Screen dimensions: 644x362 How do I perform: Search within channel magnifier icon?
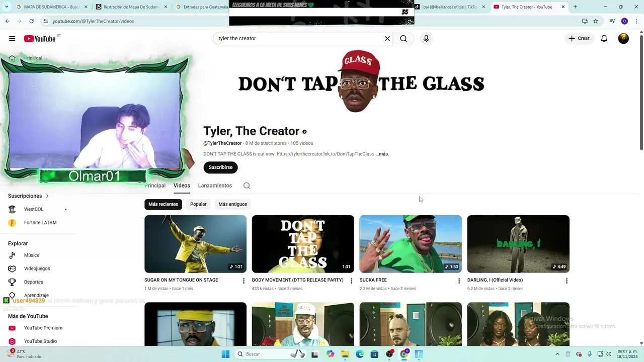click(x=247, y=186)
